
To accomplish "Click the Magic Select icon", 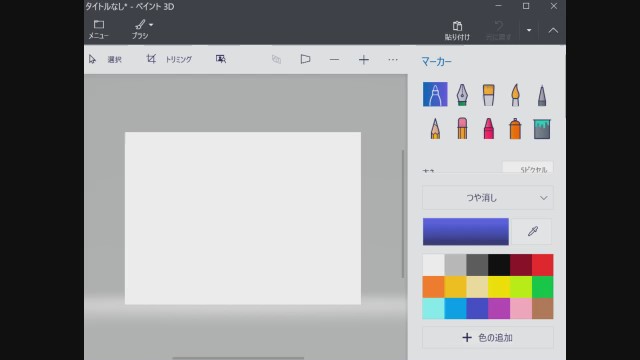I will (x=221, y=59).
